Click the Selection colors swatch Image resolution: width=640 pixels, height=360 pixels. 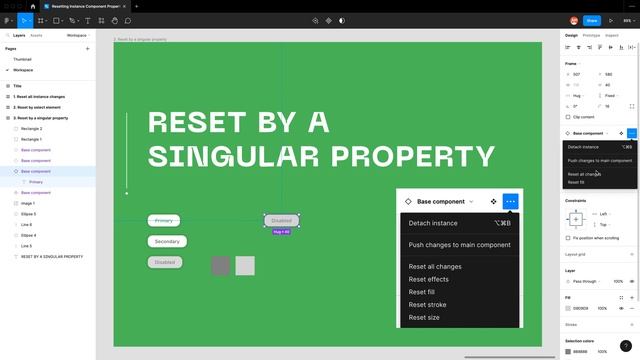(568, 351)
